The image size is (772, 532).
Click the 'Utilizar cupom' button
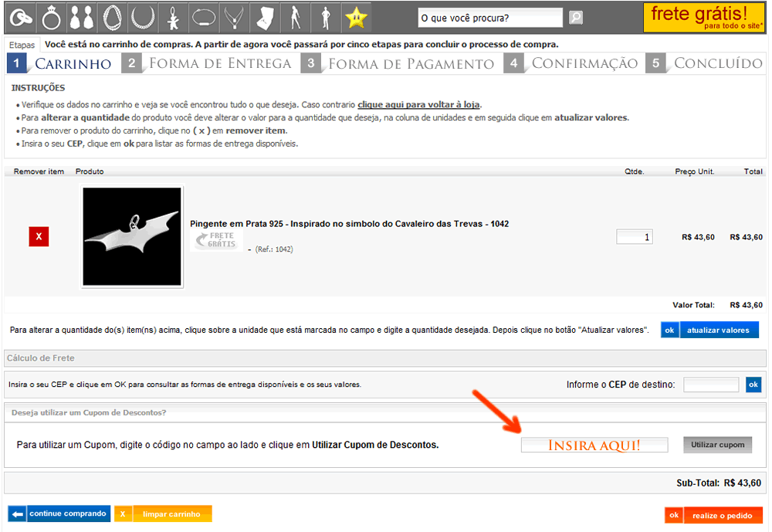(x=717, y=445)
